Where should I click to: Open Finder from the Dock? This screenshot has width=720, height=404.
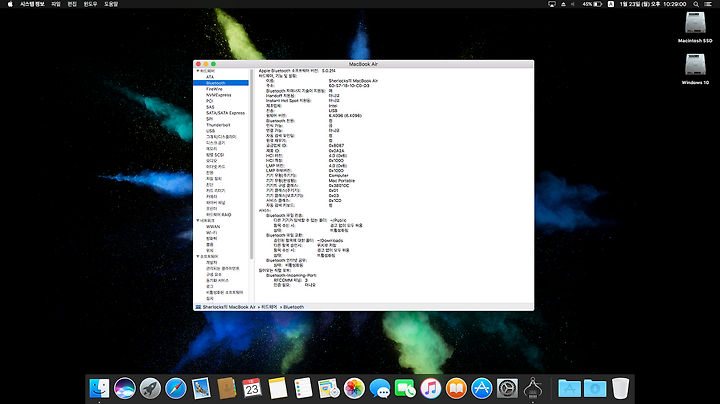tap(99, 388)
